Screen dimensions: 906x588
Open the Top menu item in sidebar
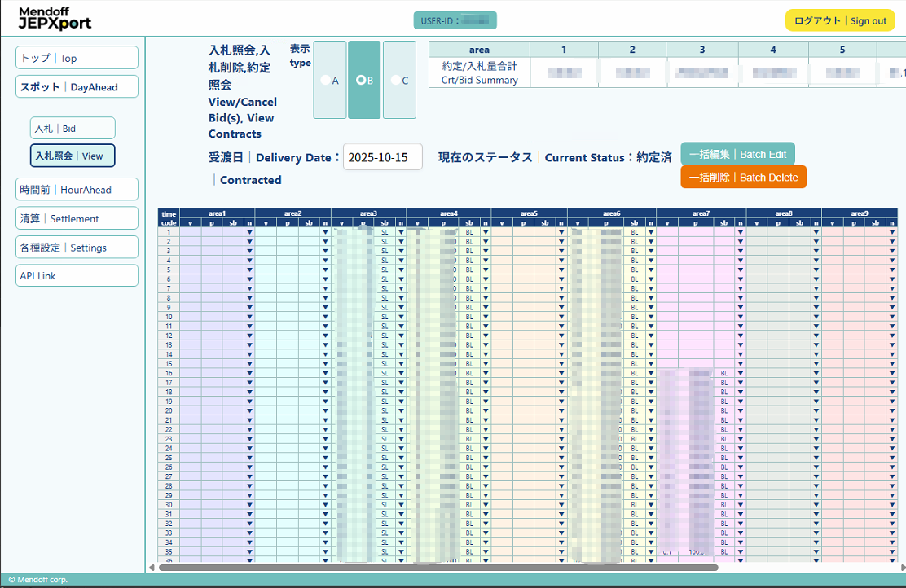point(77,58)
